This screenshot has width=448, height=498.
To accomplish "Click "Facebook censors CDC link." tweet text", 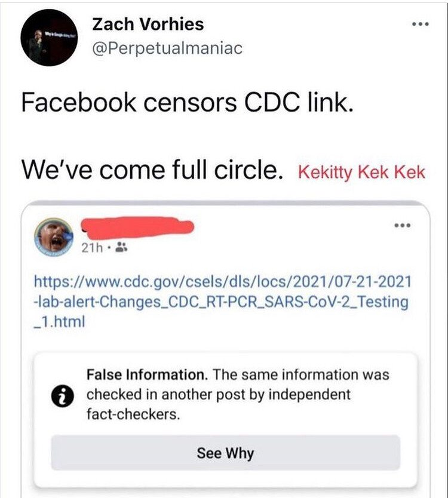I will [x=189, y=102].
